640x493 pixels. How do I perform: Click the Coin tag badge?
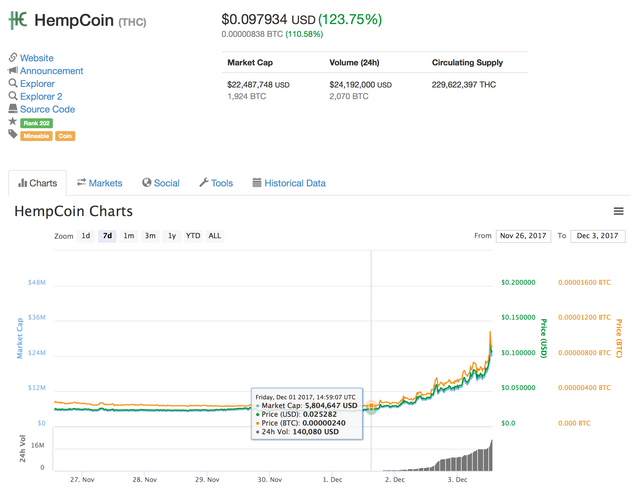pos(65,136)
